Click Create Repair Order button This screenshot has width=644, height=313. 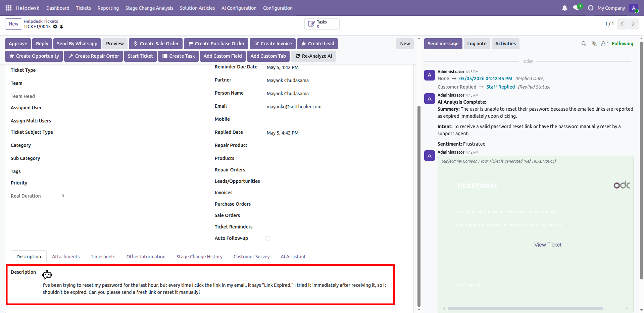tap(93, 56)
